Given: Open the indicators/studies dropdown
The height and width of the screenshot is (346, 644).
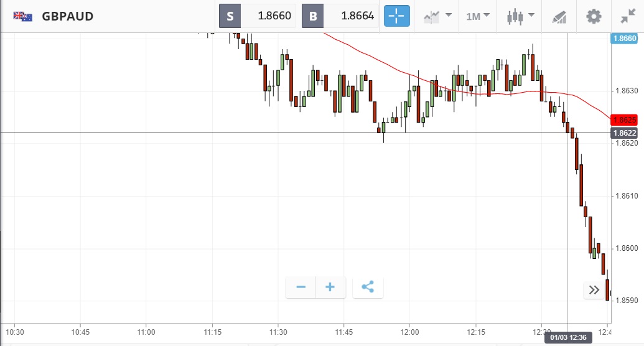Looking at the screenshot, I should pos(437,16).
